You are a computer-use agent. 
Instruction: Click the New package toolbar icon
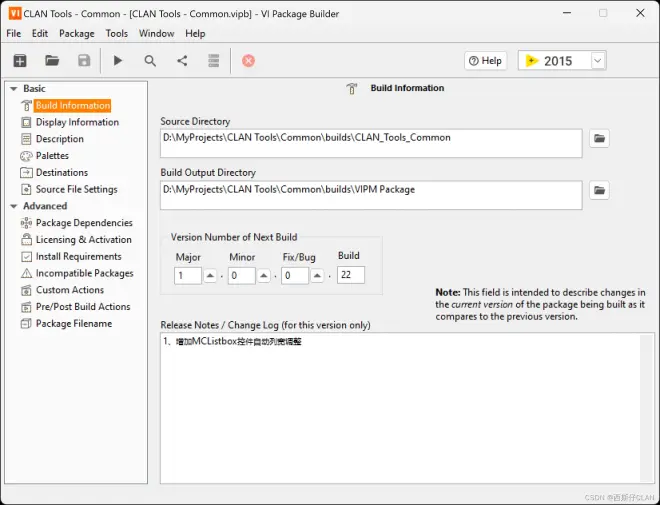(20, 61)
